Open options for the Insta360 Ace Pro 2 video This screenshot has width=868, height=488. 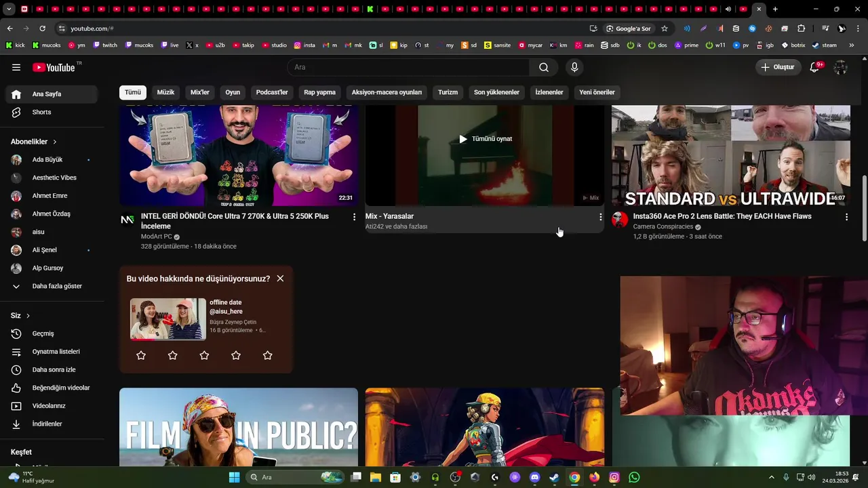click(x=846, y=217)
